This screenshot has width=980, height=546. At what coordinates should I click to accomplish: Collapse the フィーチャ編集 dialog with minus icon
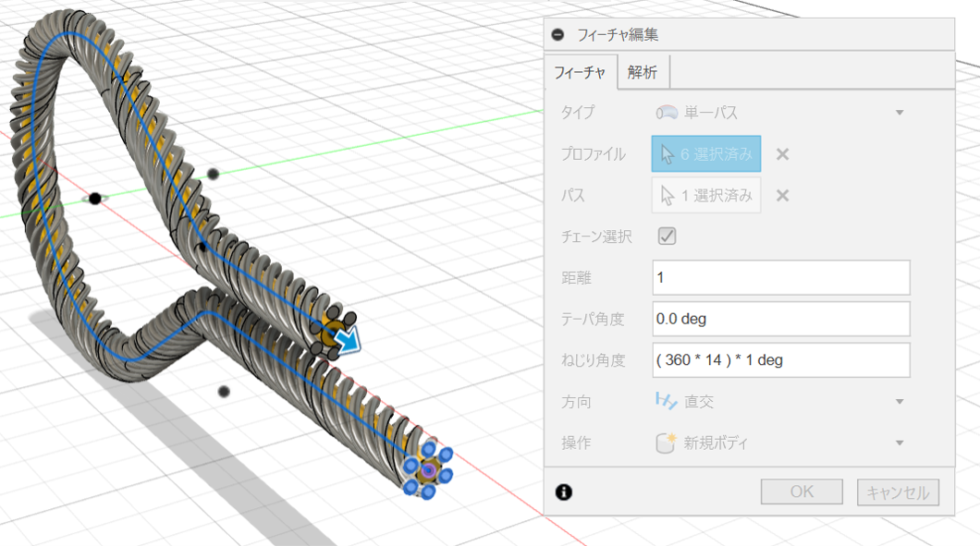click(x=557, y=33)
